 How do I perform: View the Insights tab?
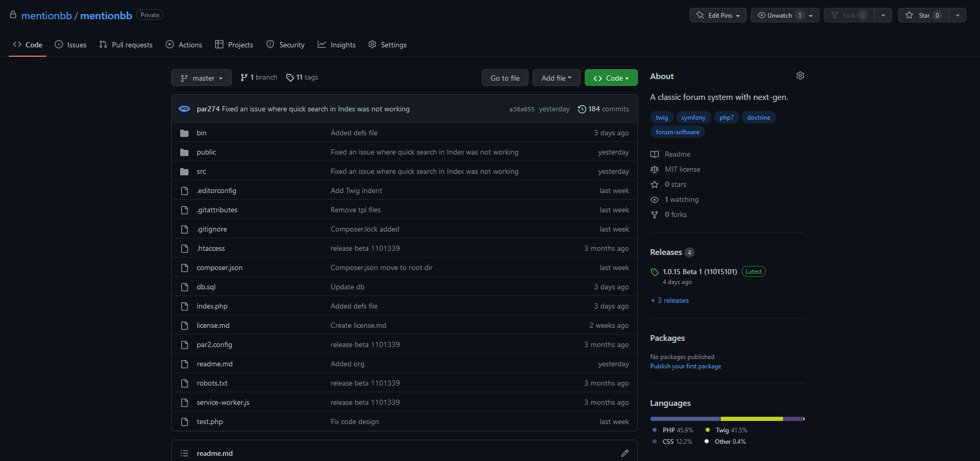pos(337,45)
